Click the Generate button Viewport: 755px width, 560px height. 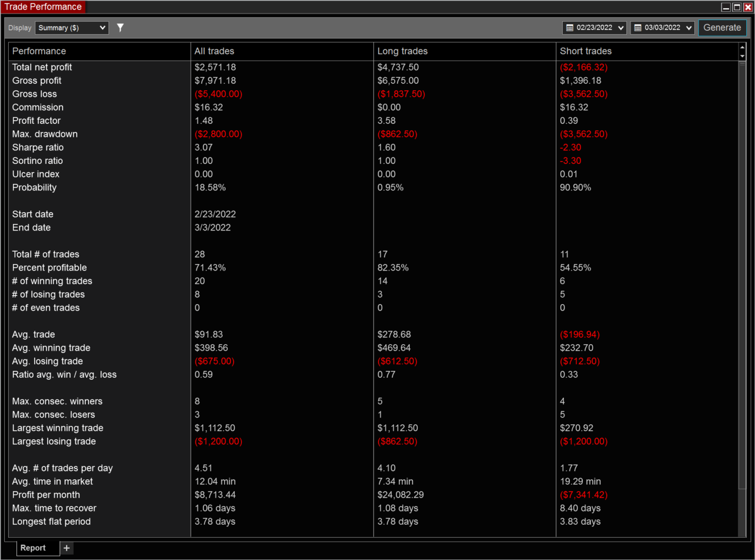[x=722, y=28]
